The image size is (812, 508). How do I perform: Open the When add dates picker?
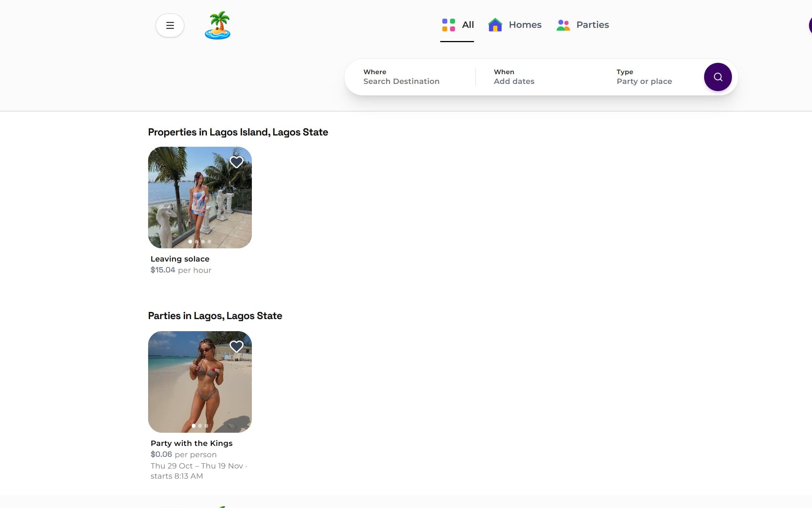[x=537, y=77]
